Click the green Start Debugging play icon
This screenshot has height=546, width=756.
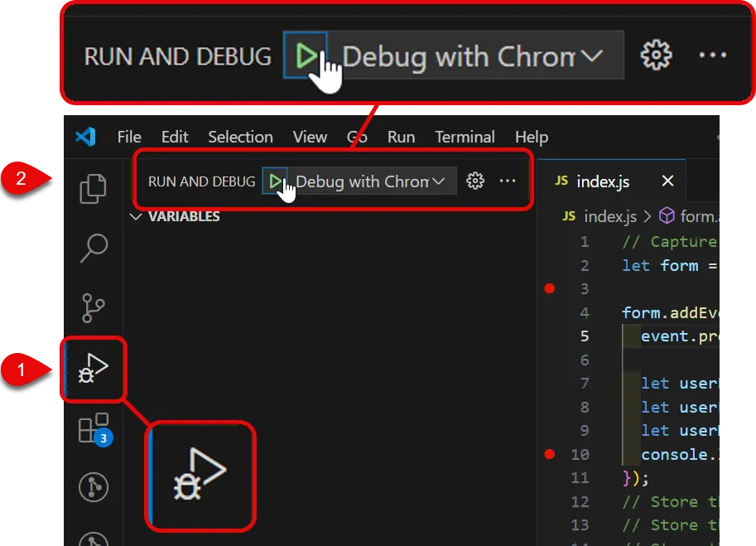pyautogui.click(x=275, y=181)
